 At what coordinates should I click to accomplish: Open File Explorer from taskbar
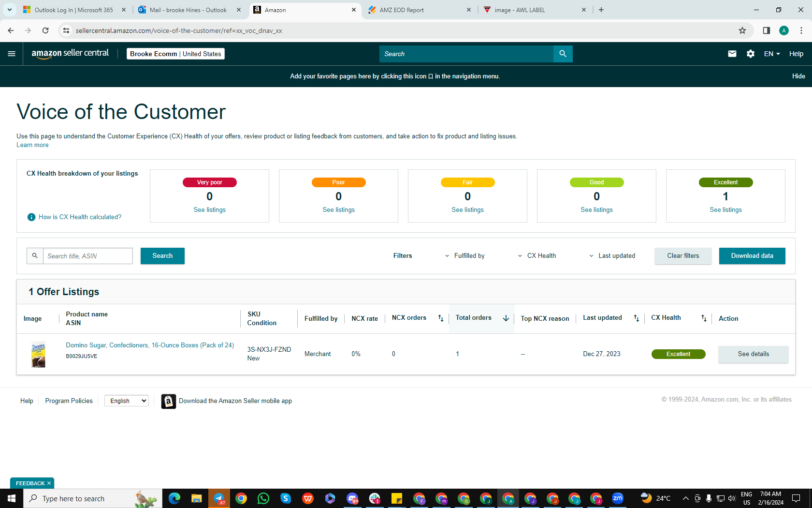pos(197,498)
